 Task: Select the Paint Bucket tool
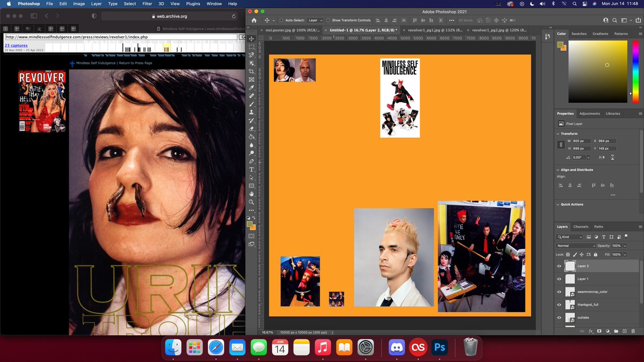point(252,137)
